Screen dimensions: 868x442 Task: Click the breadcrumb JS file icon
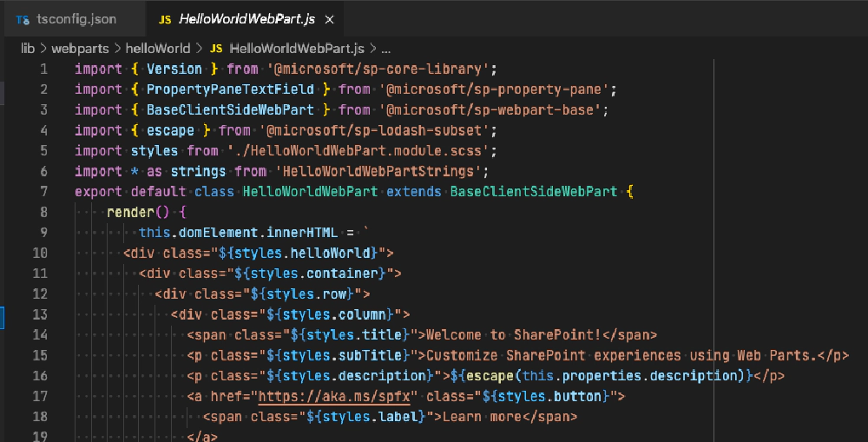[x=216, y=49]
